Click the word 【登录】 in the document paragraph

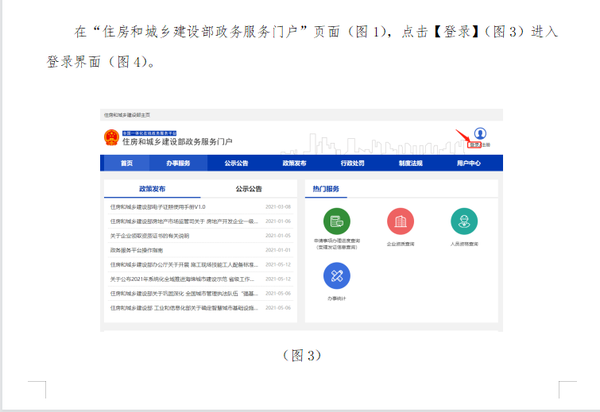click(x=456, y=31)
